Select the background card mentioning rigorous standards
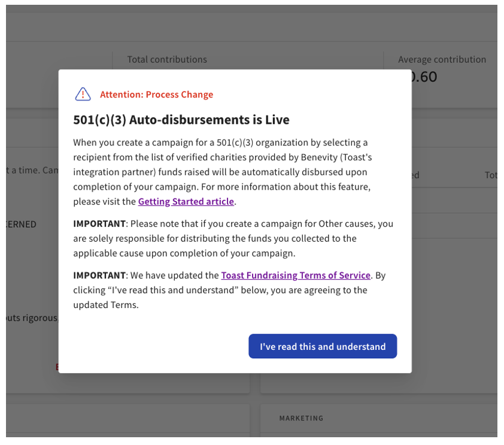Viewport: 504px width, 445px height. point(29,318)
